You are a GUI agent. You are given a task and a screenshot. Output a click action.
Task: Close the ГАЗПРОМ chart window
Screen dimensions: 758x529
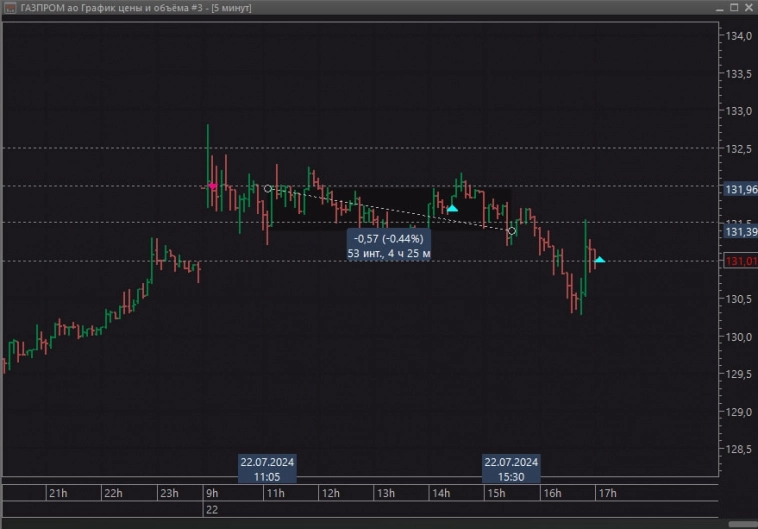[746, 8]
